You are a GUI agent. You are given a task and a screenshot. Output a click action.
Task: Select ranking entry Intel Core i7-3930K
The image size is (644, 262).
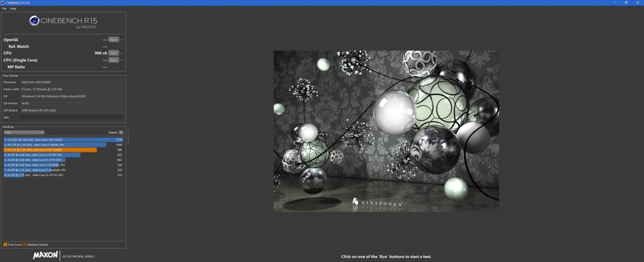pyautogui.click(x=63, y=145)
